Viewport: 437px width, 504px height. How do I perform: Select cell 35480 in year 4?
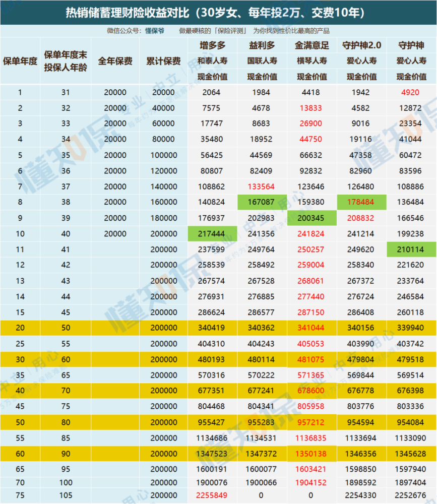pos(212,139)
